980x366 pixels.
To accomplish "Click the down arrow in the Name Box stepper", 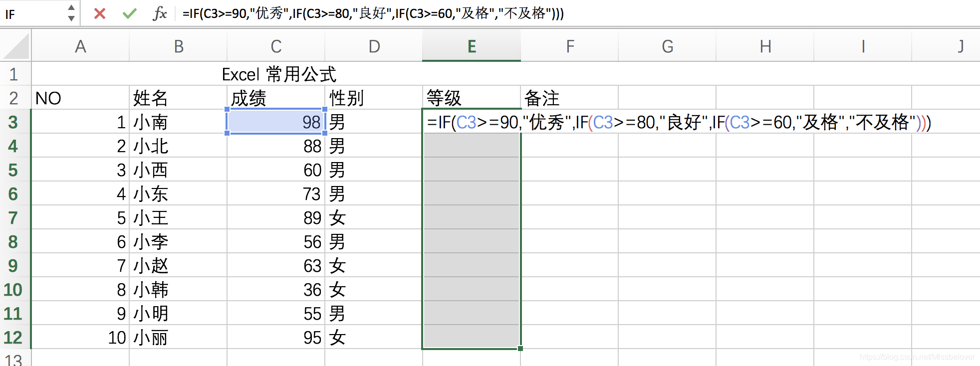I will (x=71, y=19).
